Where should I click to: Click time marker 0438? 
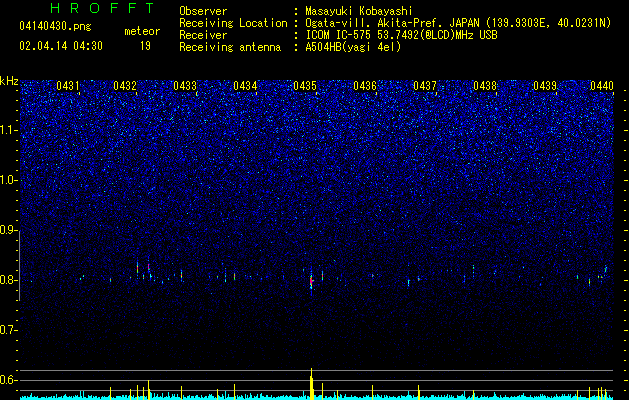[485, 86]
